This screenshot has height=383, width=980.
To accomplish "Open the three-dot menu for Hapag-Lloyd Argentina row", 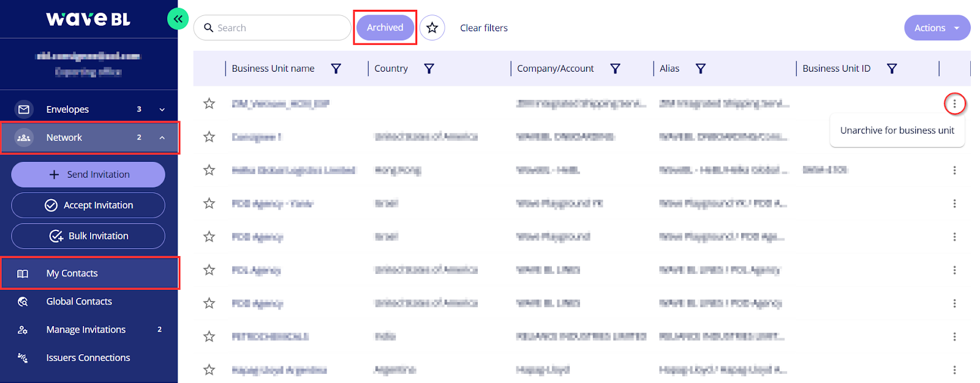I will [954, 370].
